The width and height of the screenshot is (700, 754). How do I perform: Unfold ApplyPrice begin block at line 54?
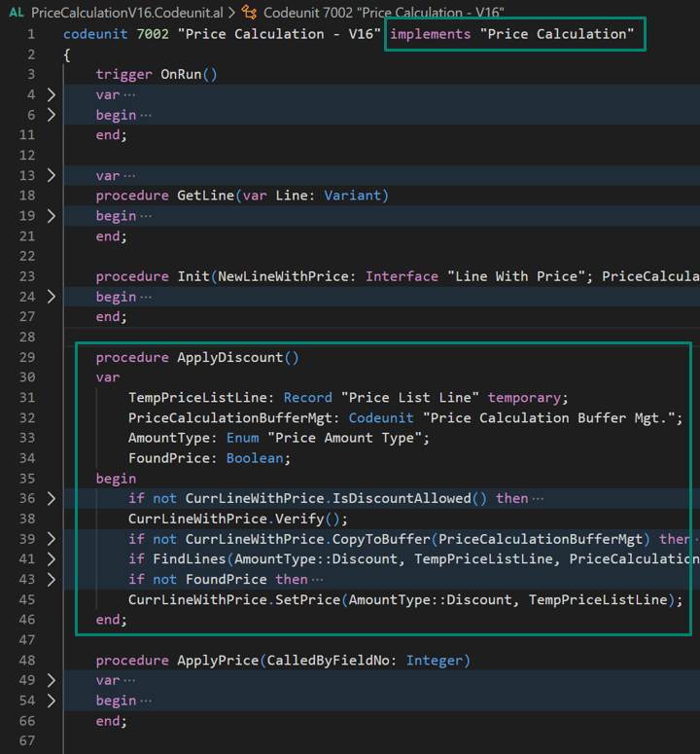click(x=51, y=700)
